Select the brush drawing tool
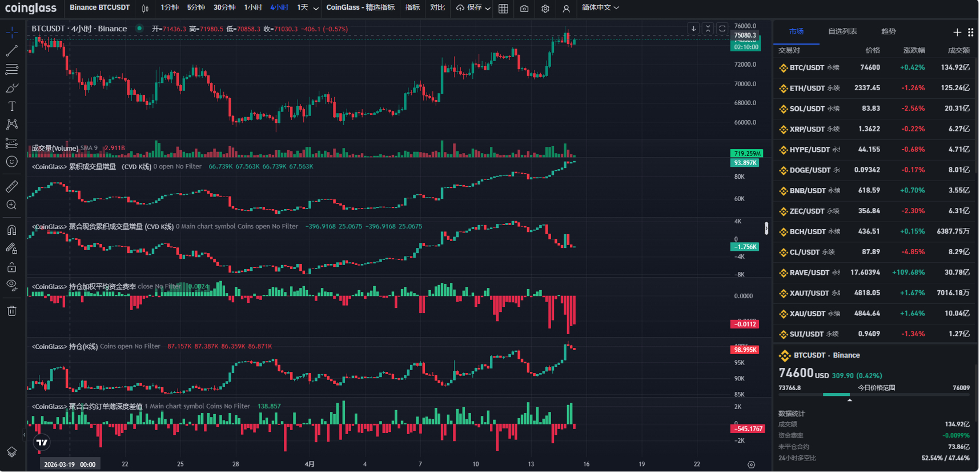980x473 pixels. coord(11,88)
